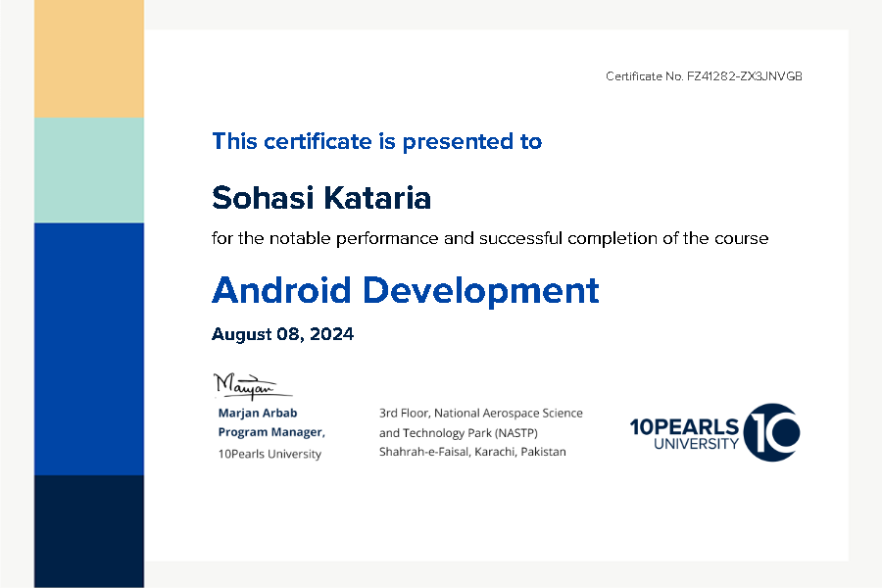The image size is (882, 588).
Task: Click the yellow color block on left strip
Action: 89,59
